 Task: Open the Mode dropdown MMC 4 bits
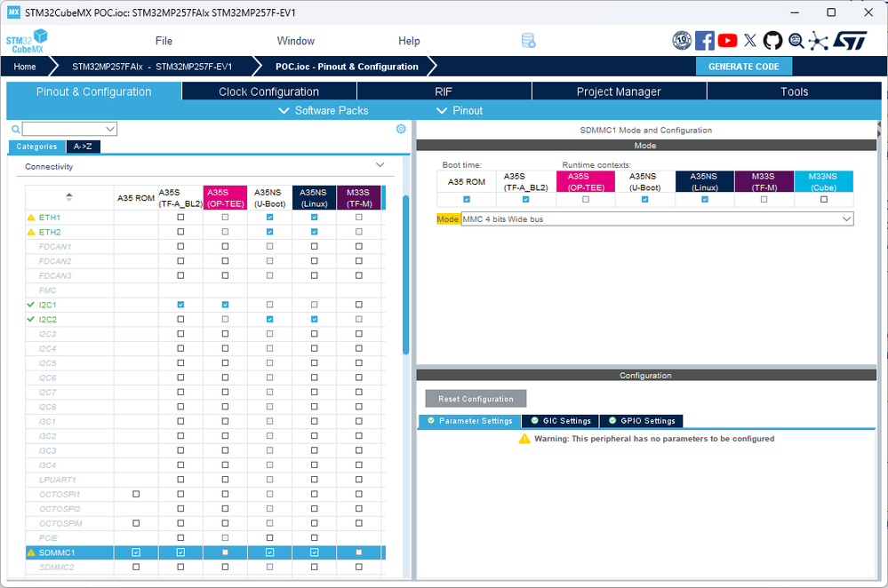(657, 219)
